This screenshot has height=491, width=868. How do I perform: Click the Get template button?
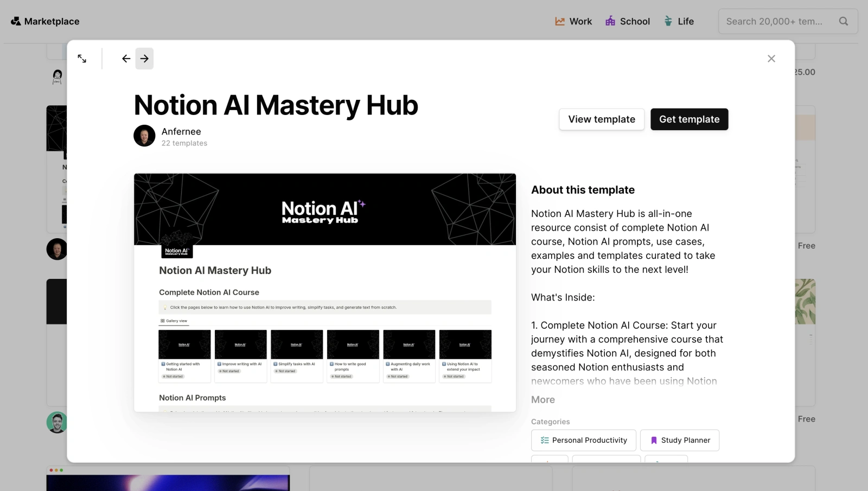(x=689, y=119)
